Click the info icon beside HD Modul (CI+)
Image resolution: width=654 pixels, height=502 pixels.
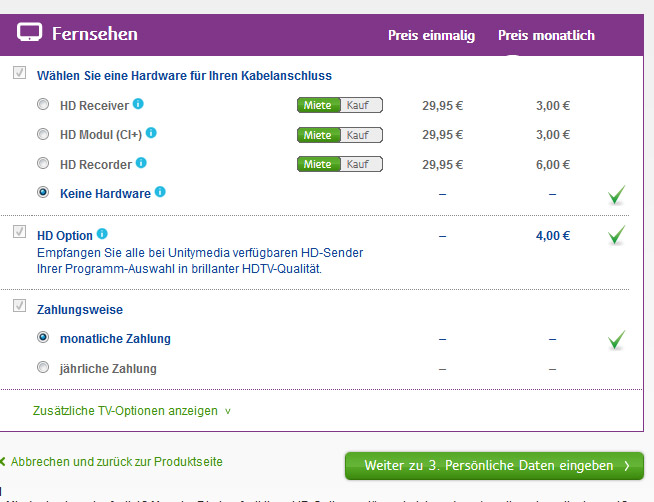[151, 133]
